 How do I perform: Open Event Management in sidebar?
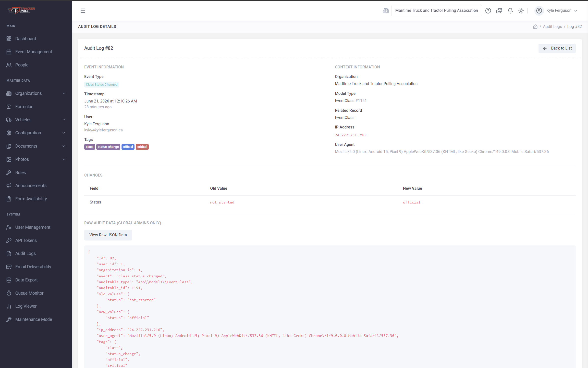pos(36,52)
